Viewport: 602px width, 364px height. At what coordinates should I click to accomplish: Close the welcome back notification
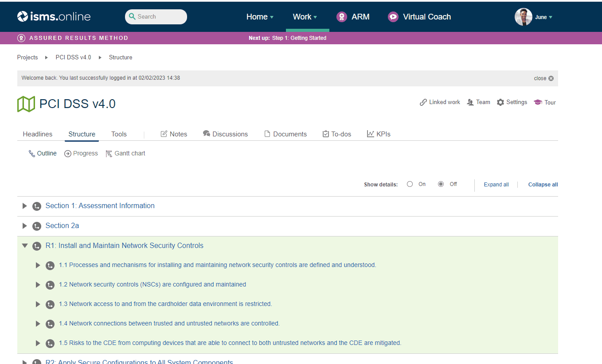click(x=551, y=78)
